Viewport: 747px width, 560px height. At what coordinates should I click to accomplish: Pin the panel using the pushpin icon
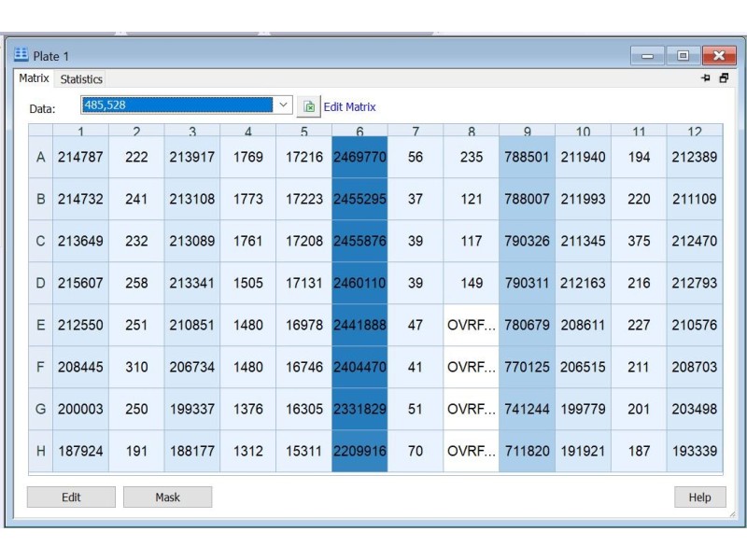(x=705, y=79)
